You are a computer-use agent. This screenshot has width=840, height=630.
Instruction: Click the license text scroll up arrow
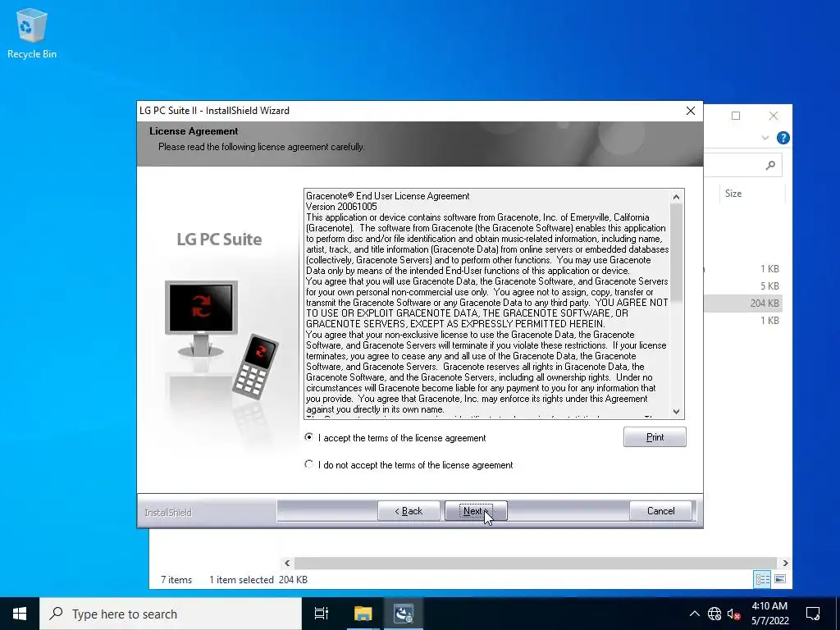click(x=676, y=197)
